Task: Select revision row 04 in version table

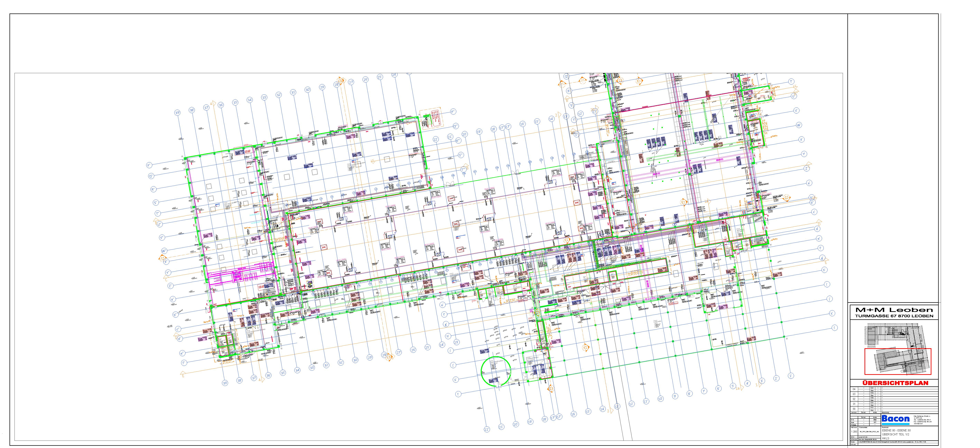Action: tap(854, 389)
